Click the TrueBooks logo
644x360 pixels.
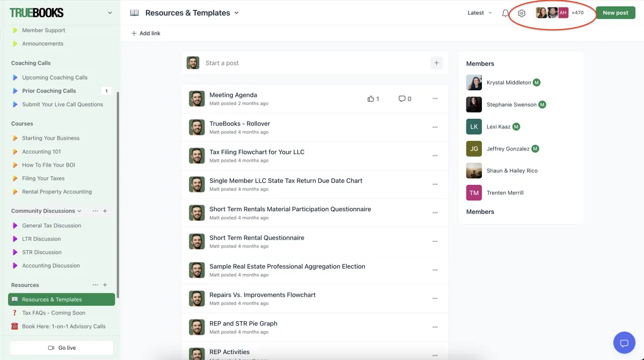point(36,13)
